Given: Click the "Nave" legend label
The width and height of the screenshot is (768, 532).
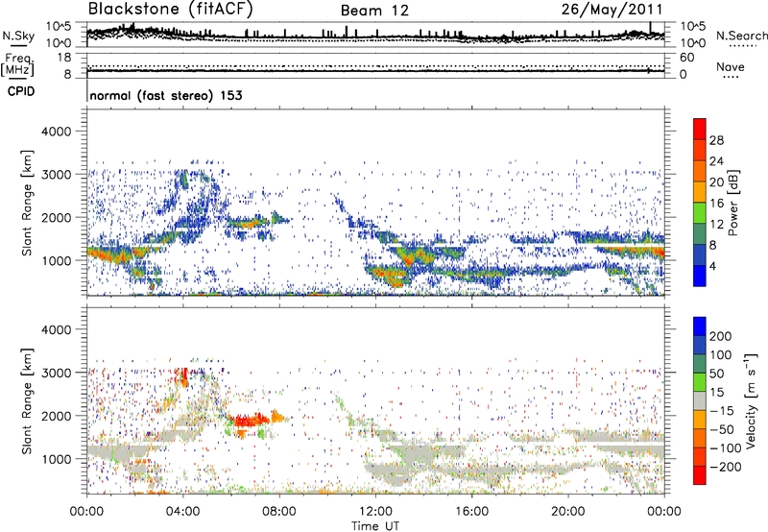Looking at the screenshot, I should point(731,66).
